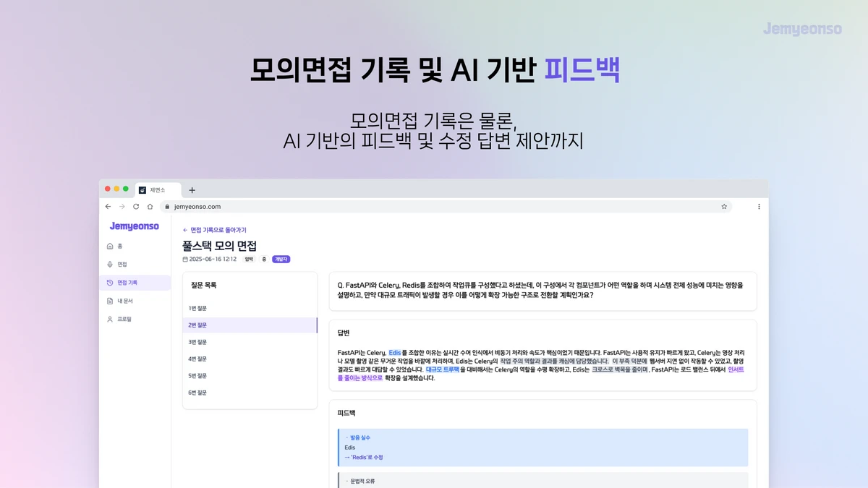The width and height of the screenshot is (868, 488).
Task: Select 1번 질문 in the question list
Action: click(x=250, y=309)
